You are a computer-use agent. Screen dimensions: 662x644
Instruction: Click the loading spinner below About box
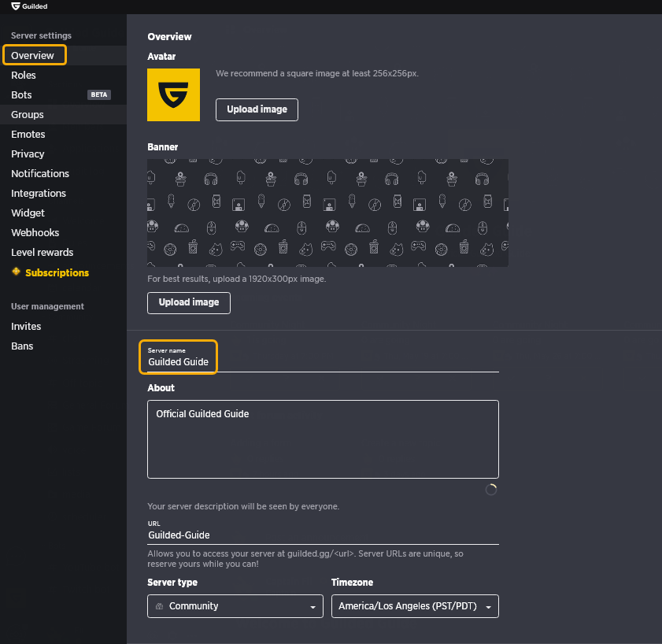490,490
